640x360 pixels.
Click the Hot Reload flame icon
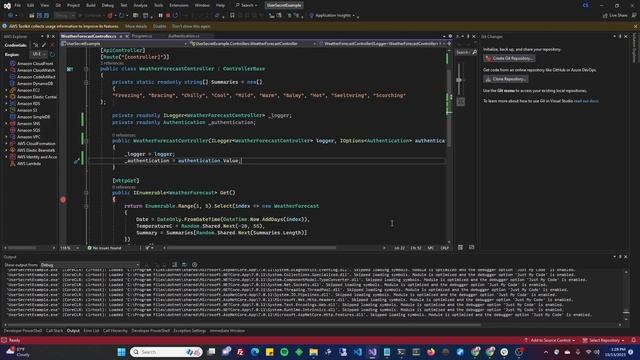pos(110,16)
